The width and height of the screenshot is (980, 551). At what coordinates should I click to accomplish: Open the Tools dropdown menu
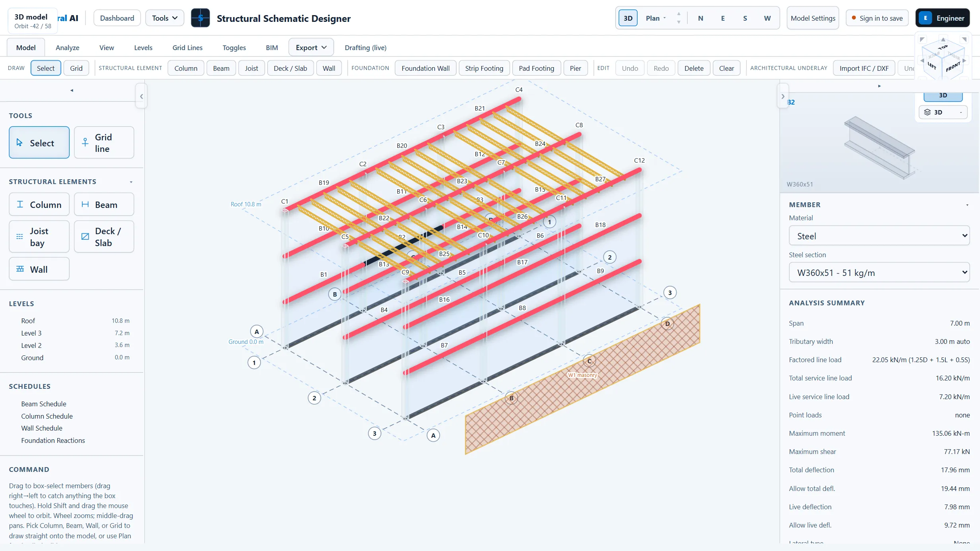click(165, 18)
